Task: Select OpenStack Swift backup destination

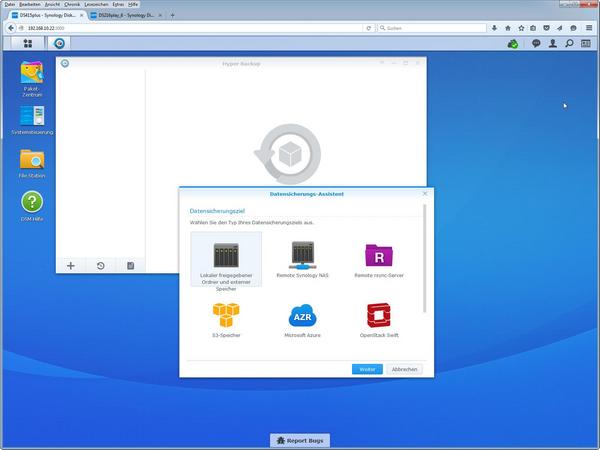Action: [x=379, y=320]
